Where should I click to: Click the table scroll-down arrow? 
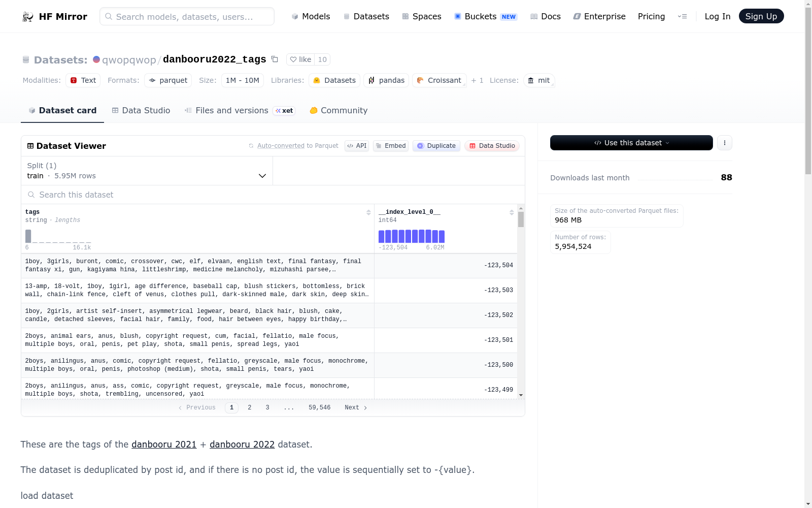tap(521, 395)
